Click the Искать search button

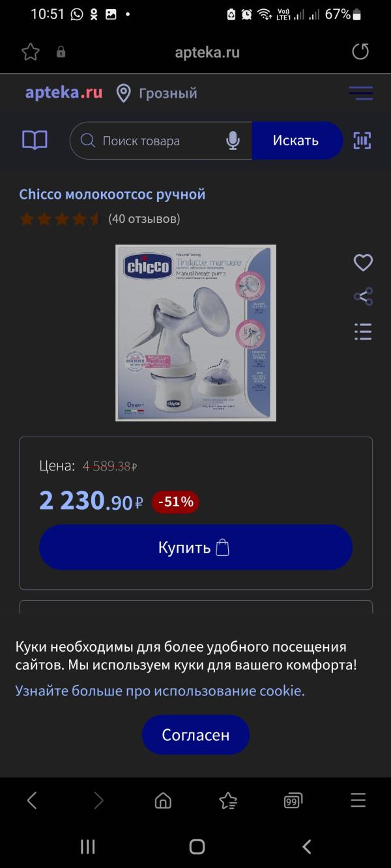[x=297, y=141]
